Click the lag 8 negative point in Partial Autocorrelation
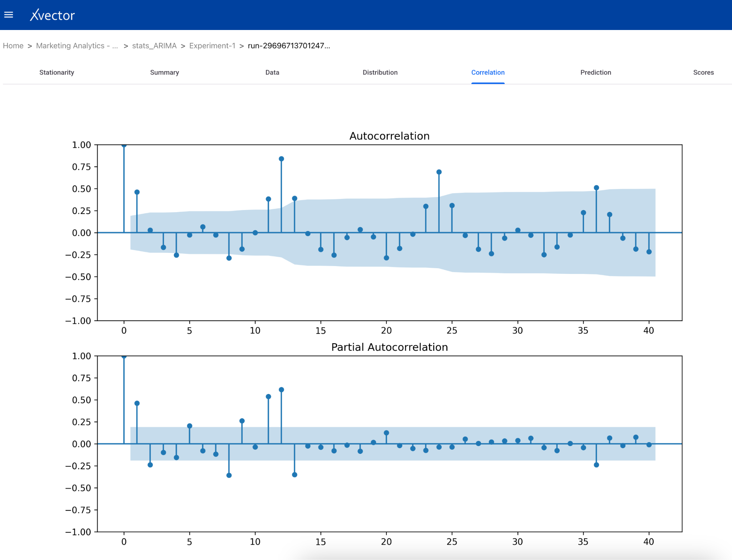The image size is (732, 560). point(229,475)
